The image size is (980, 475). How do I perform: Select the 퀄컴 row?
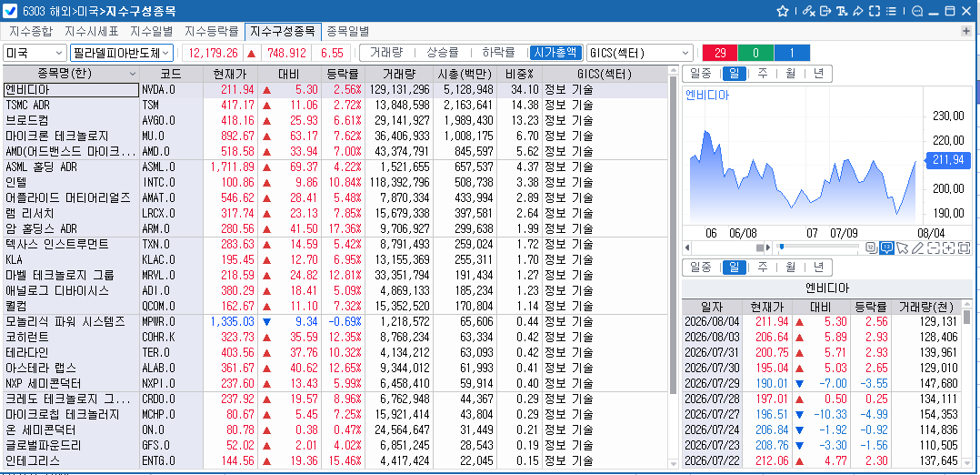pos(335,306)
